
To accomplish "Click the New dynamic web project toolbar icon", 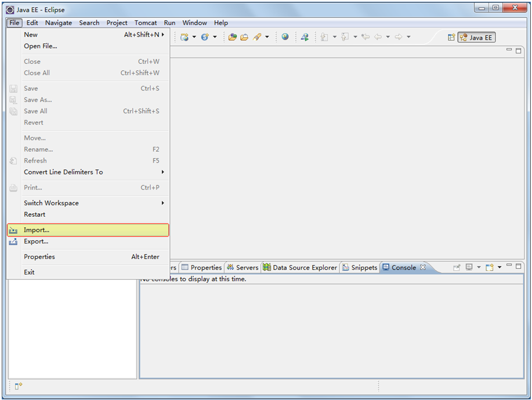I will click(184, 37).
